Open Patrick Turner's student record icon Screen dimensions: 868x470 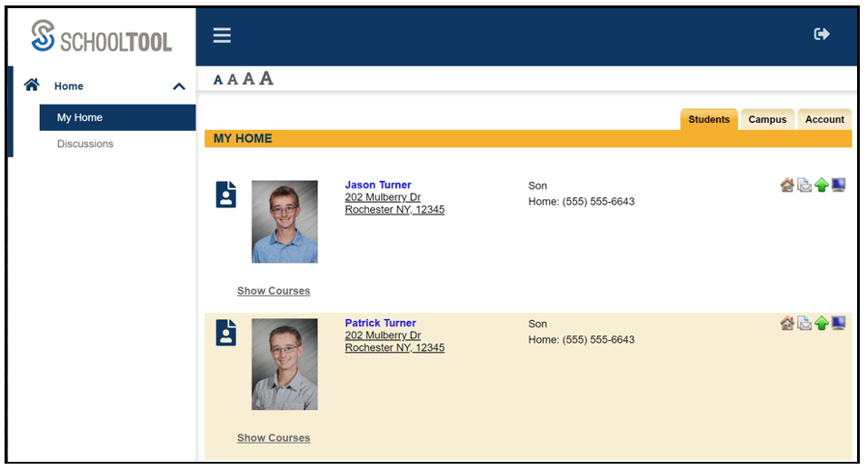tap(225, 332)
